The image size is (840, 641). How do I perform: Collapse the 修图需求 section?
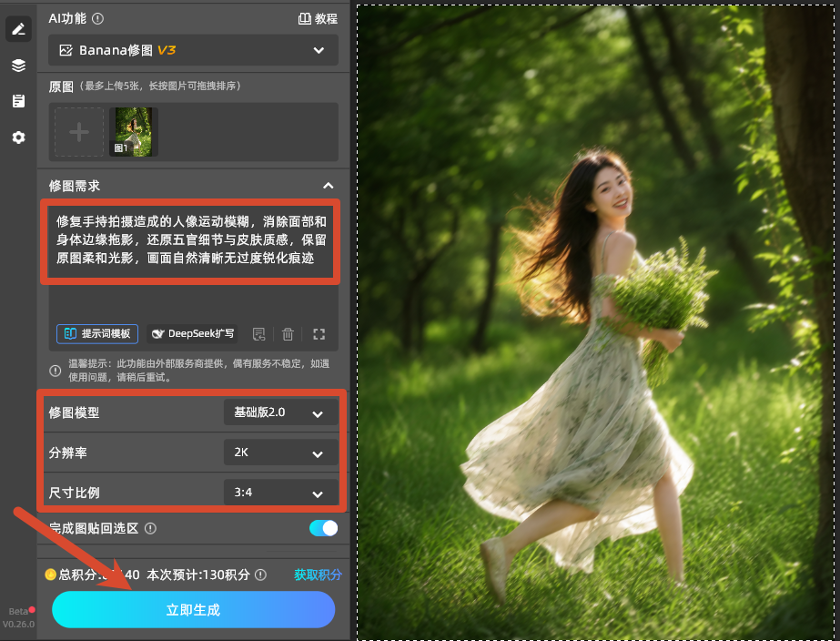coord(329,186)
